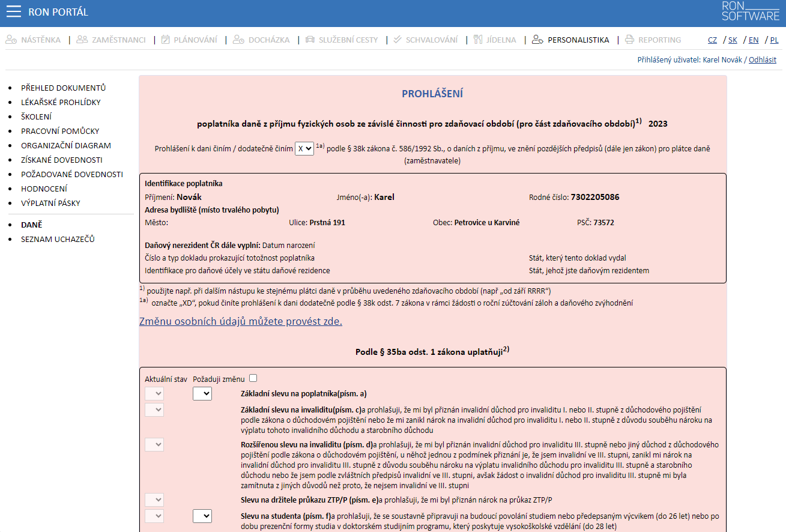Select Školení in sidebar

coord(36,116)
